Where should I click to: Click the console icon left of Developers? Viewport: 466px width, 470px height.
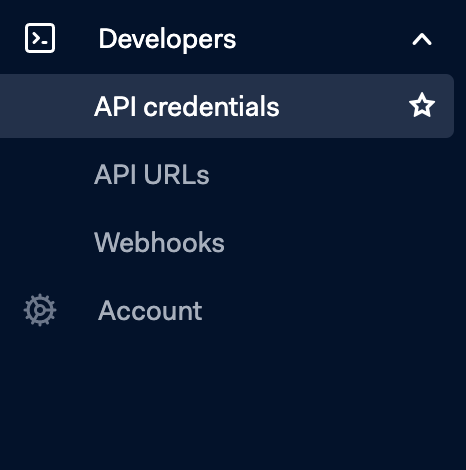(x=40, y=38)
